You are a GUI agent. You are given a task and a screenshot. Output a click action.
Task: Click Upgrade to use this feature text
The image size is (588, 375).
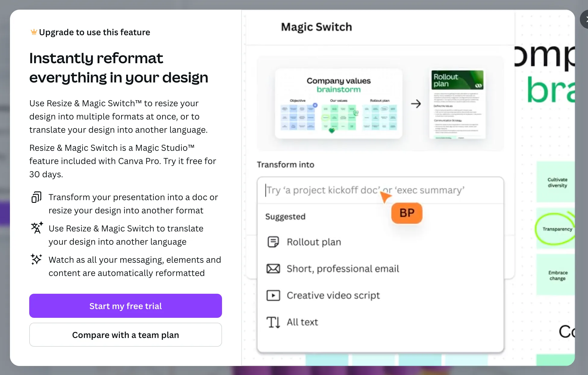95,32
